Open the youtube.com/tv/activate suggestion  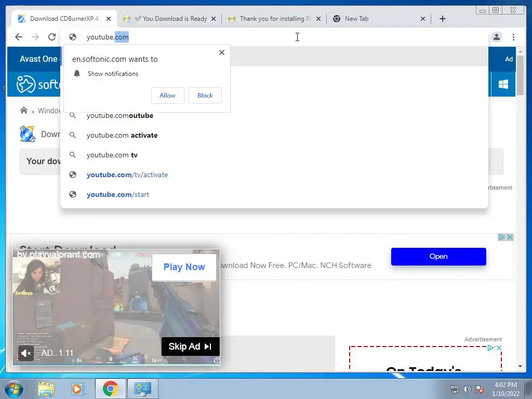[x=274, y=175]
